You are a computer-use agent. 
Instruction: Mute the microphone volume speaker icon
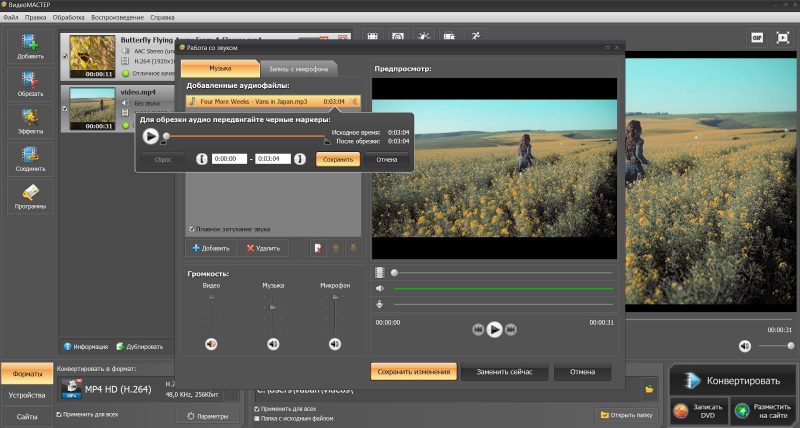click(x=335, y=344)
